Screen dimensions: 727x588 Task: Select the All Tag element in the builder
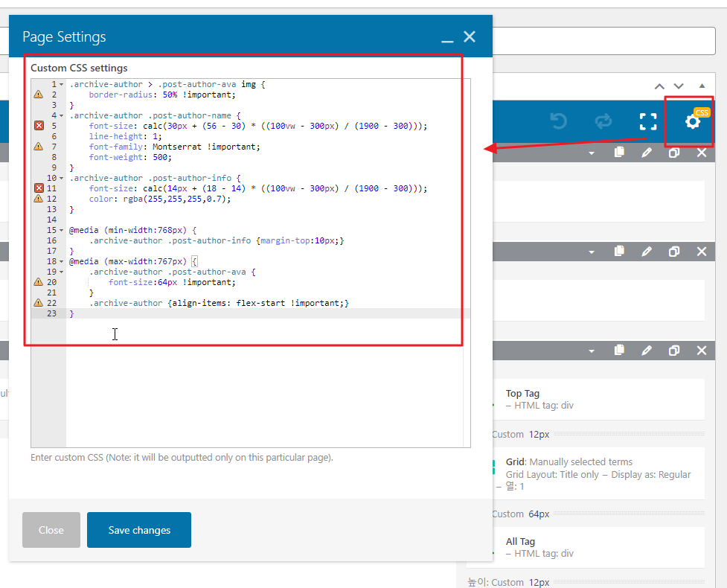598,547
